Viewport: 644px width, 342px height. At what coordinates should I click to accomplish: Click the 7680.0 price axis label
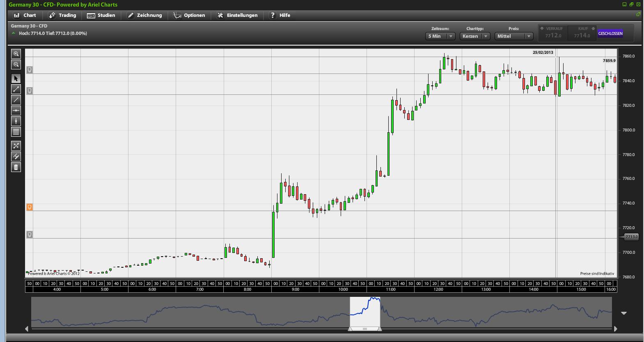[x=629, y=277]
